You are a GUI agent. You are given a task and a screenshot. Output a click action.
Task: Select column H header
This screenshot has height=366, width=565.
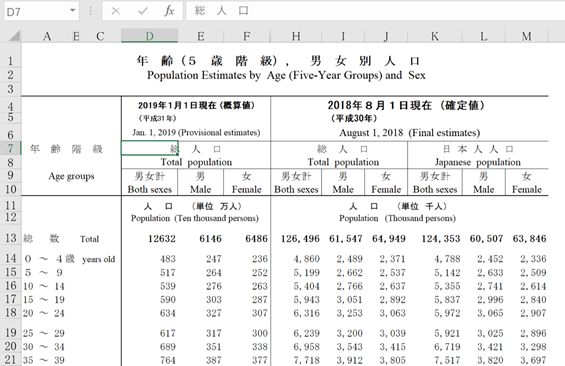[296, 36]
